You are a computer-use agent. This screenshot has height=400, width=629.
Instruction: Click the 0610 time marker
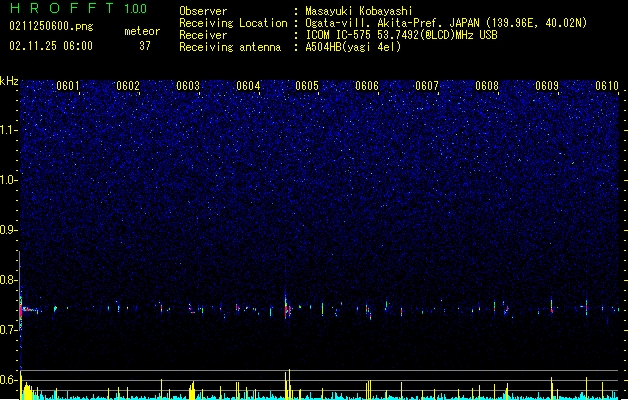607,86
